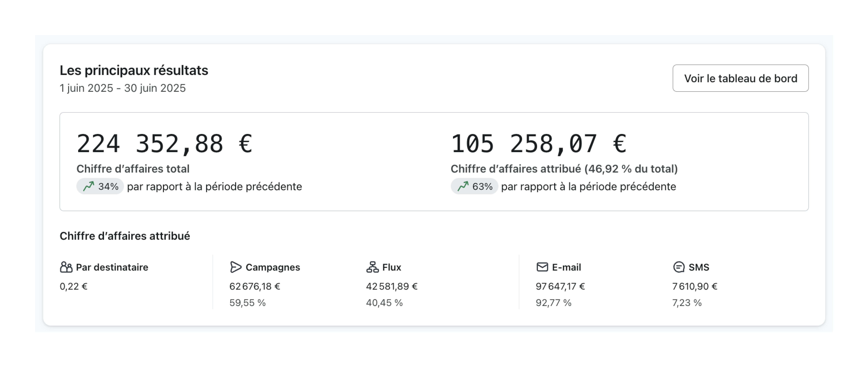This screenshot has height=367, width=868.
Task: Click Chiffre d'affaires attribué section heading
Action: click(x=125, y=236)
